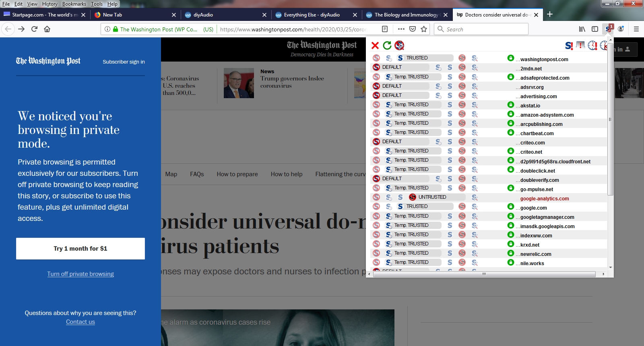
Task: Click clock-exclamation 'temporarily trust page' icon
Action: [592, 45]
